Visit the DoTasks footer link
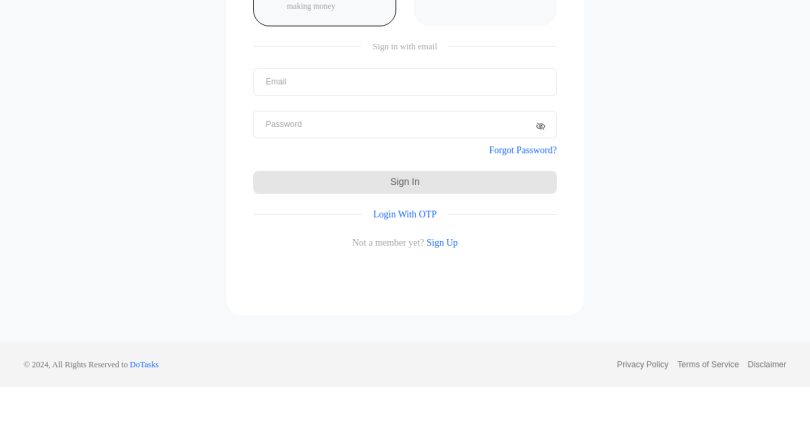810x424 pixels. click(144, 365)
